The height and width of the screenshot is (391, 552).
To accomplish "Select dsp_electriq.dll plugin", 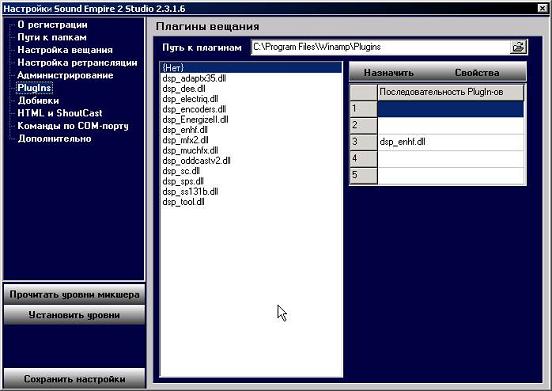I will [x=251, y=99].
